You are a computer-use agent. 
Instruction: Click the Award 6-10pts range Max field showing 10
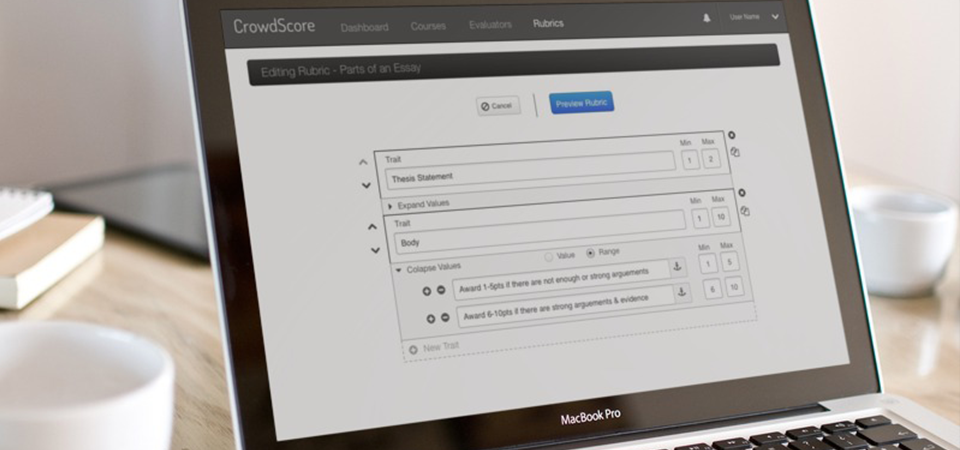[734, 287]
